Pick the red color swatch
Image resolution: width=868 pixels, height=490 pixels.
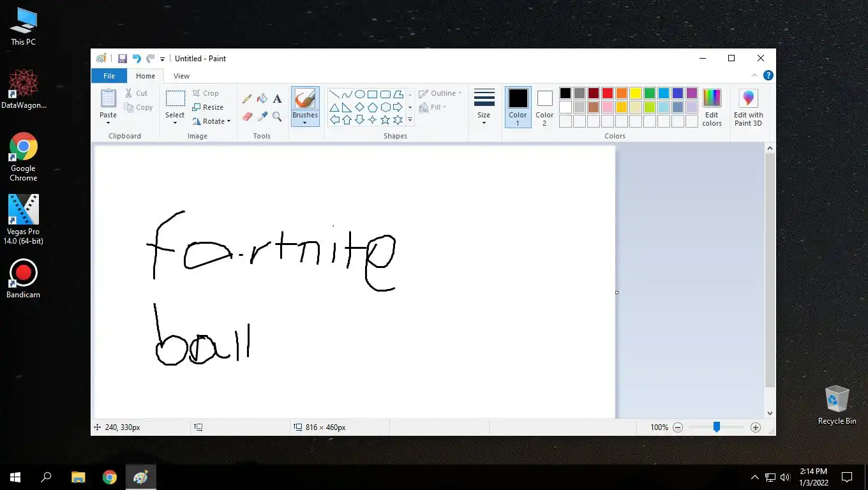[608, 93]
